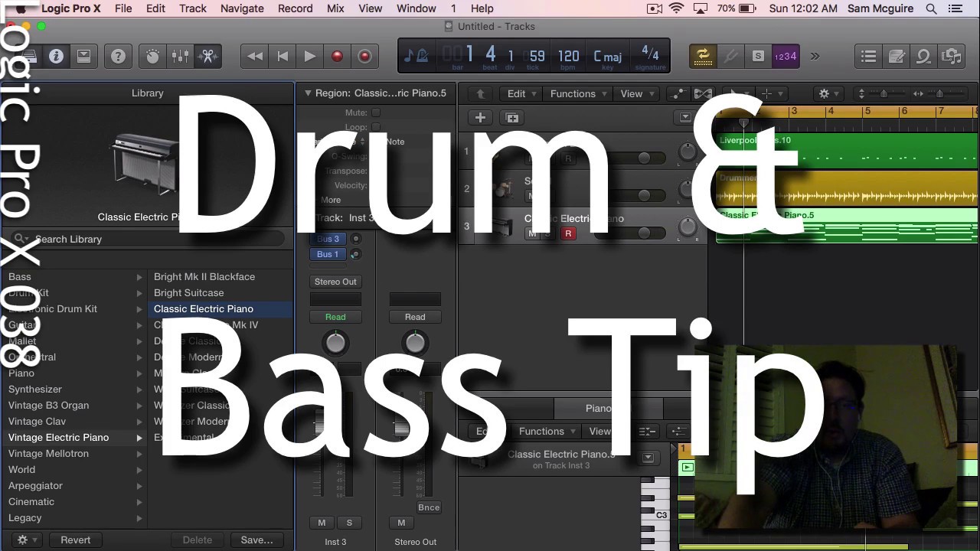The image size is (980, 551).
Task: Start playback with the Play button
Action: pos(310,56)
